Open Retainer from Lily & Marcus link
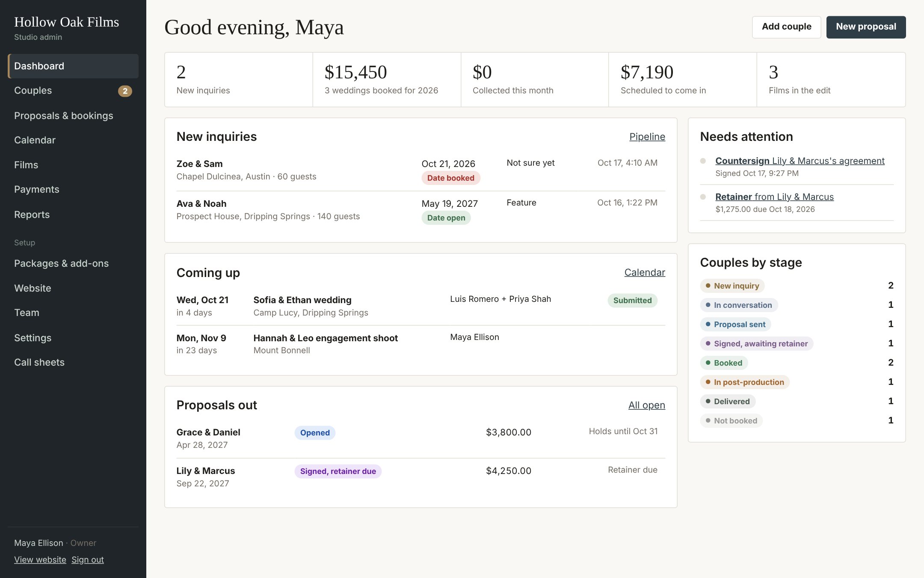Viewport: 924px width, 578px height. pyautogui.click(x=774, y=197)
